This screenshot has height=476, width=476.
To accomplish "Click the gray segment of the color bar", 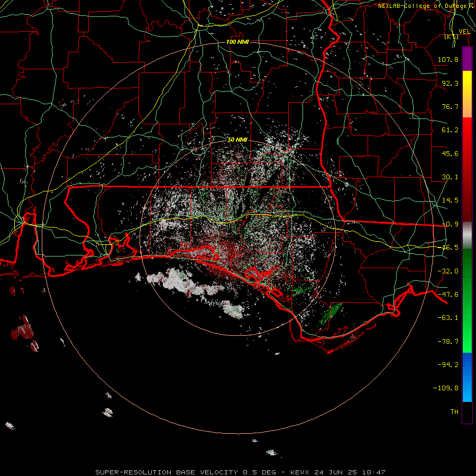I will [x=467, y=235].
